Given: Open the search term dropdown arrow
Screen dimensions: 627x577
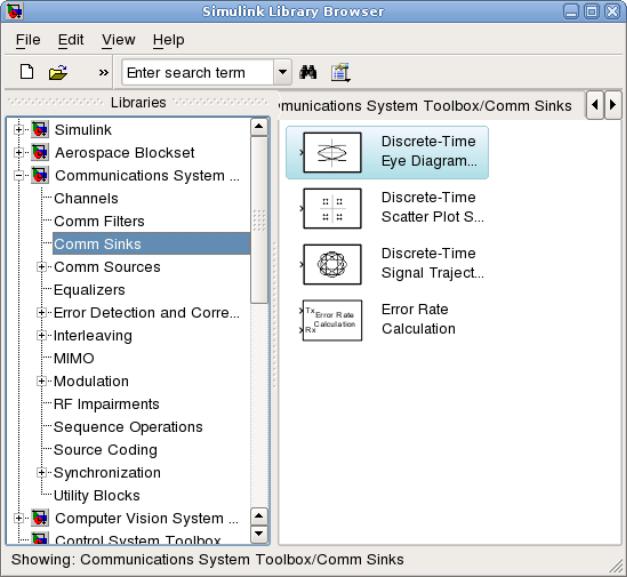Looking at the screenshot, I should pyautogui.click(x=282, y=72).
